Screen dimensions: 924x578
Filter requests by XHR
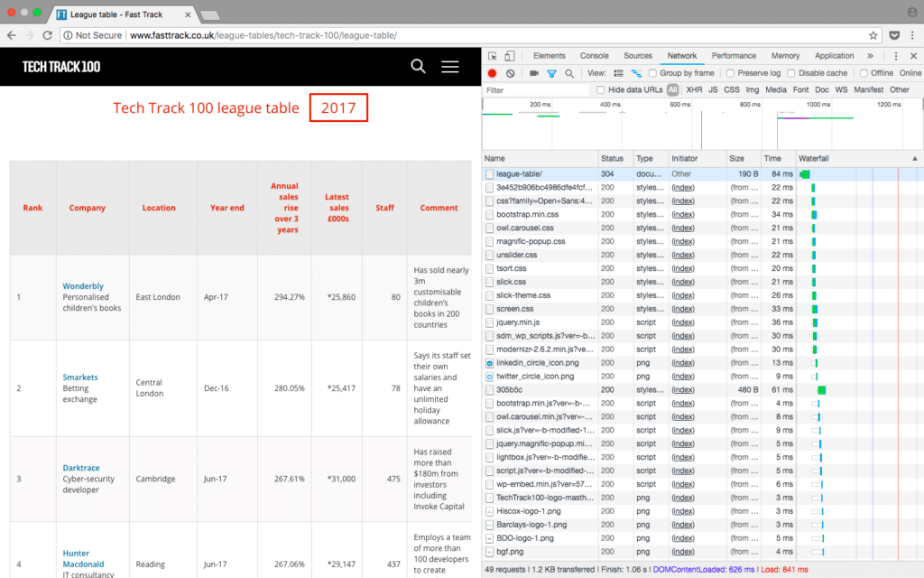694,89
